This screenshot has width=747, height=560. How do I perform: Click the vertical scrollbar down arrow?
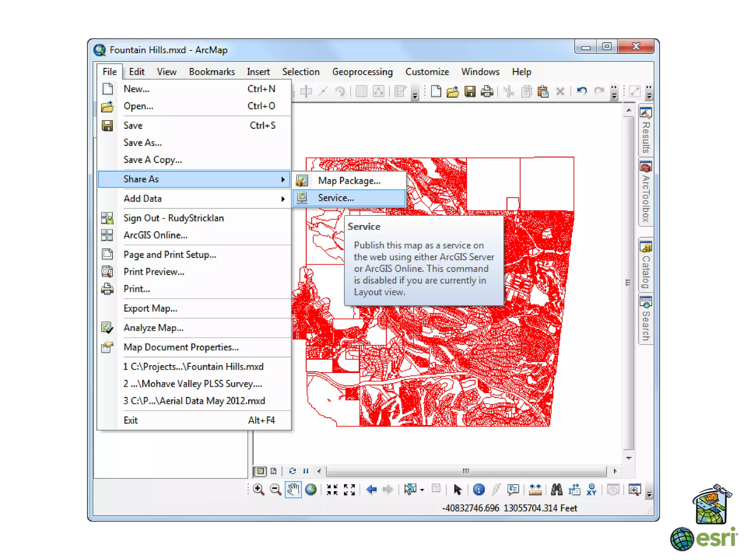coord(629,458)
